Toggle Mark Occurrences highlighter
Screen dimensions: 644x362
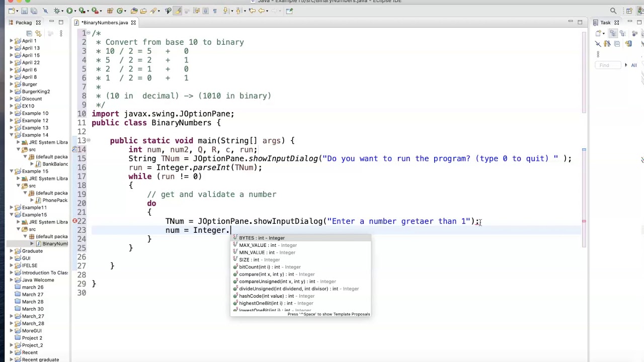178,11
